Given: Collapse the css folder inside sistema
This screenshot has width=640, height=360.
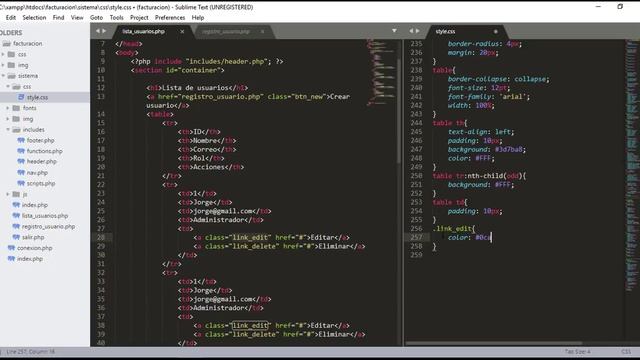Looking at the screenshot, I should [8, 87].
